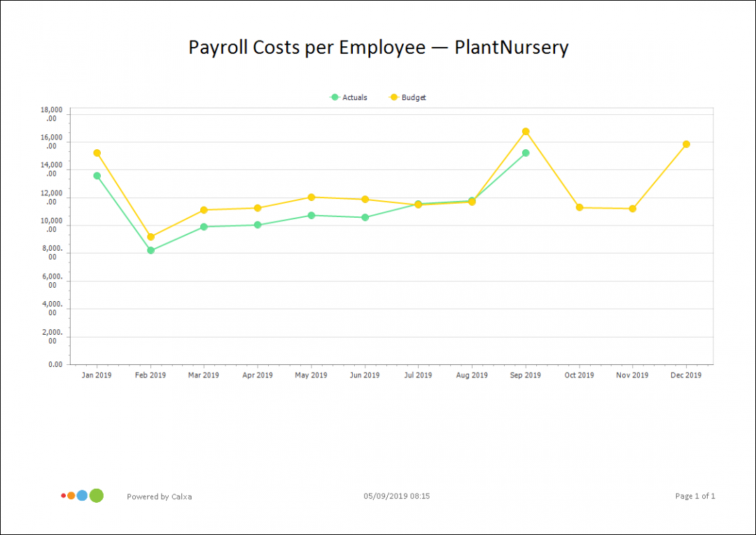Select the Actuals data point for Feb 2019
The height and width of the screenshot is (535, 756).
(150, 249)
